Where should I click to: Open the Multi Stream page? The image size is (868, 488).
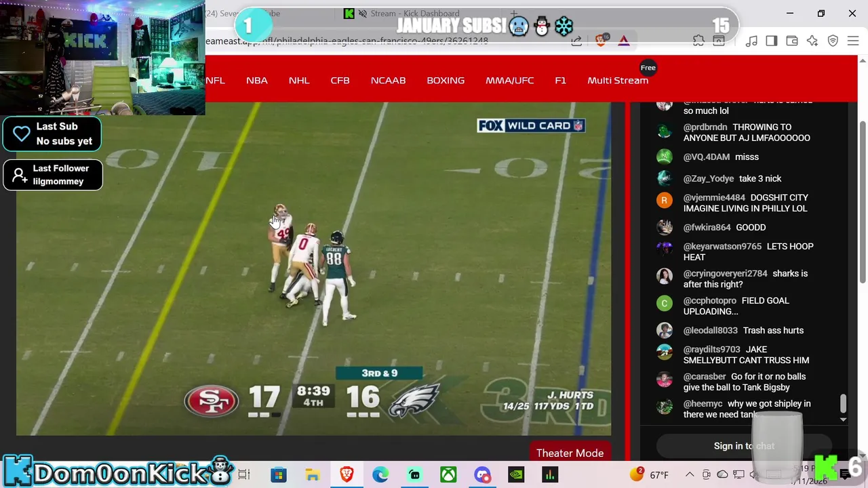click(618, 80)
